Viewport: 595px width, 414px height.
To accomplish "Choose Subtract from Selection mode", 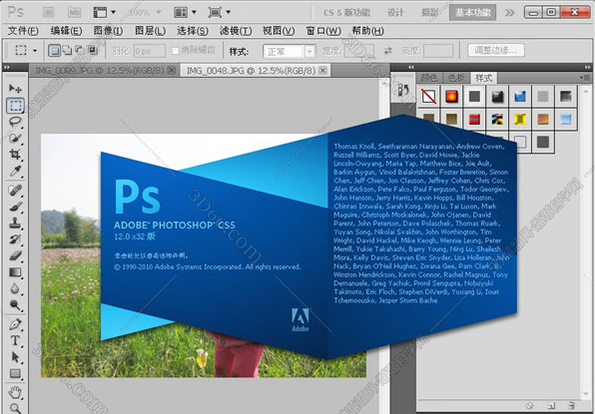I will pos(79,50).
